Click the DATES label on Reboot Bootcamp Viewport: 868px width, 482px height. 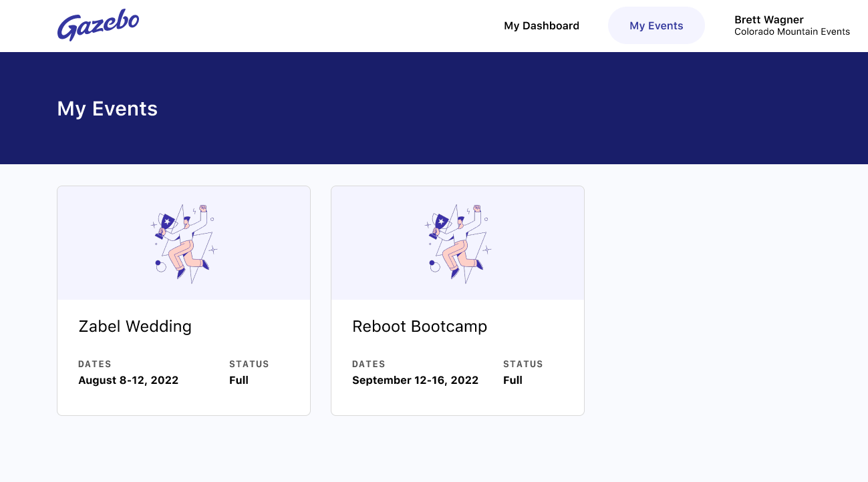369,365
